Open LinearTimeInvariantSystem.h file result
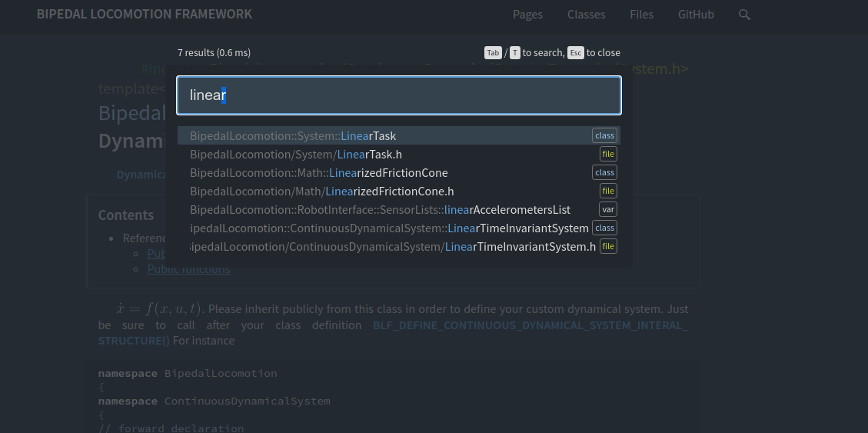Screen dimensions: 868x433 point(399,246)
